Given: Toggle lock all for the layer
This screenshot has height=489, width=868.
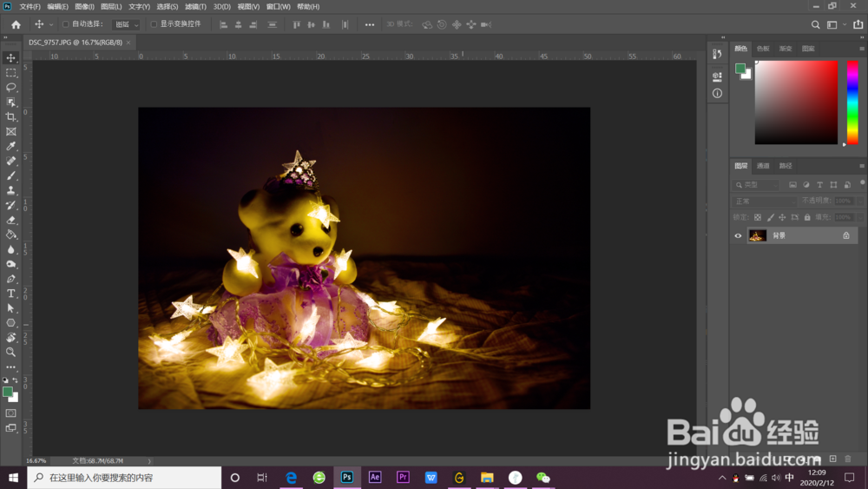Looking at the screenshot, I should [x=807, y=218].
